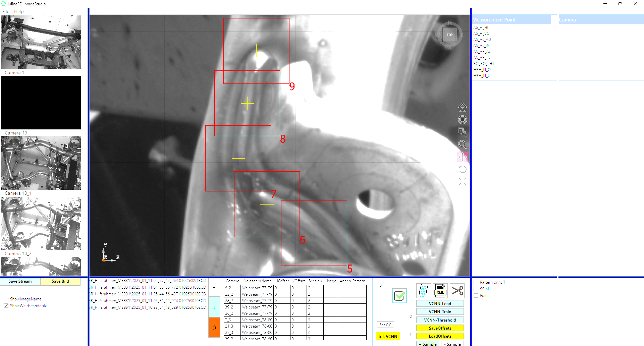Toggle the Full checkbox

point(476,296)
